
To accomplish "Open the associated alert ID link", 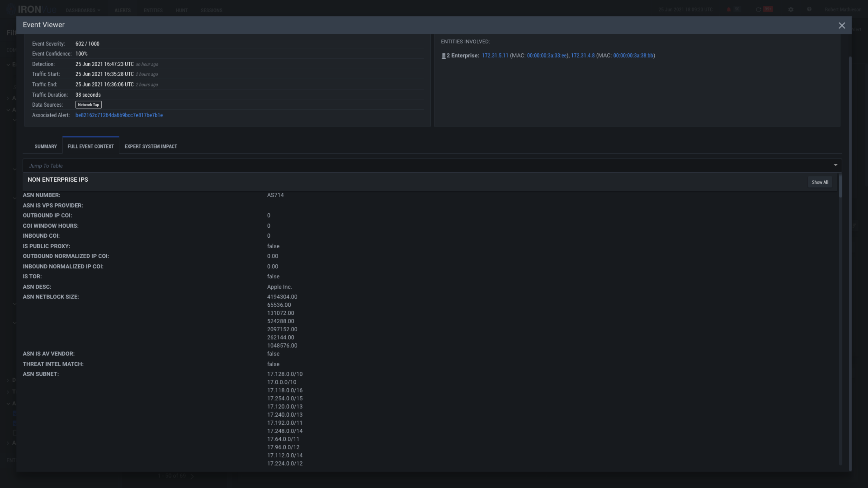I will (119, 115).
